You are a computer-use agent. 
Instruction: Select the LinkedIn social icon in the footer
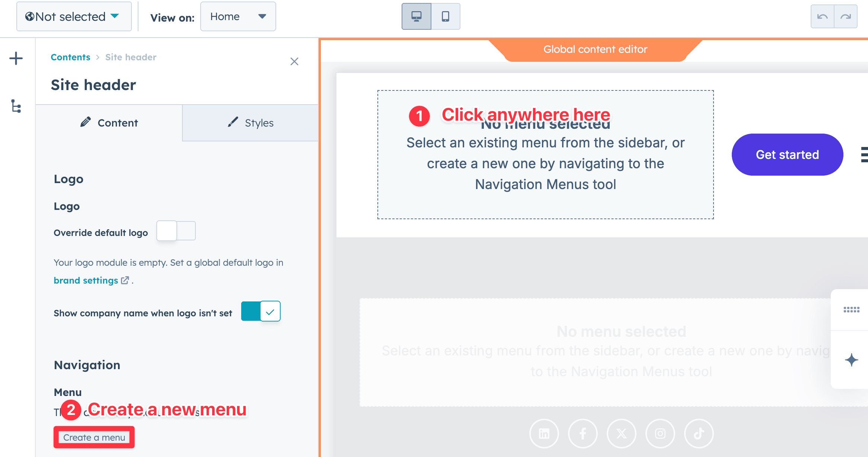click(544, 433)
